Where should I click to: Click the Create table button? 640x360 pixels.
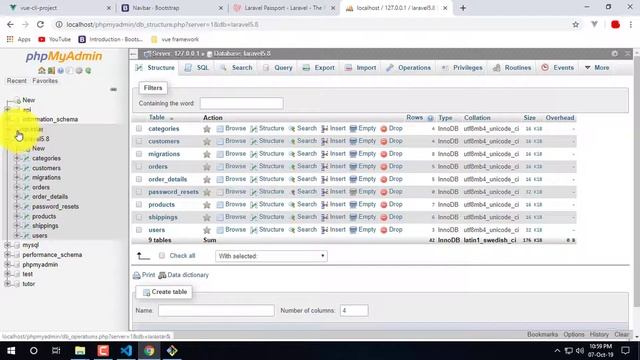pos(164,292)
